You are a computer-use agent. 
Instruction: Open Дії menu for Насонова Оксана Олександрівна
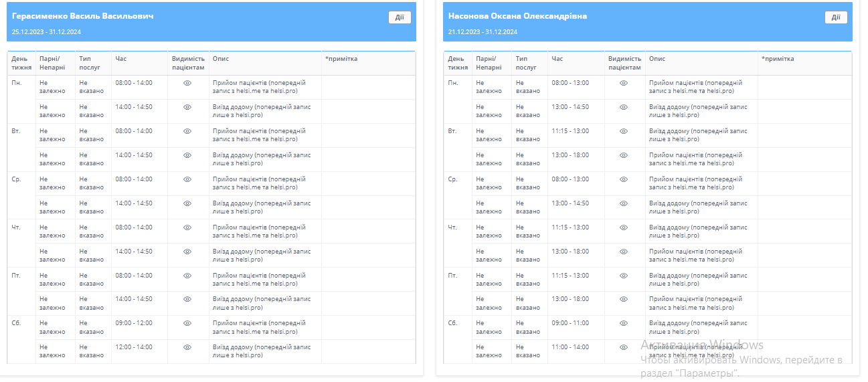836,17
